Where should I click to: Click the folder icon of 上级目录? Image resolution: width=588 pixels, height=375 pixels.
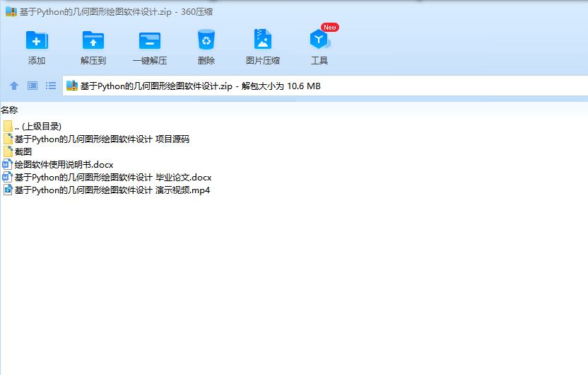tap(8, 126)
